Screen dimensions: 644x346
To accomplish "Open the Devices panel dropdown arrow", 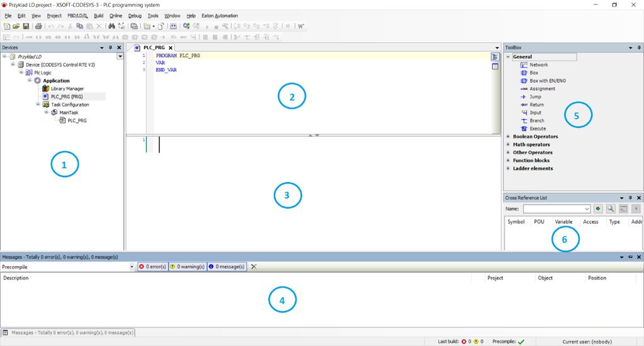I will [102, 48].
